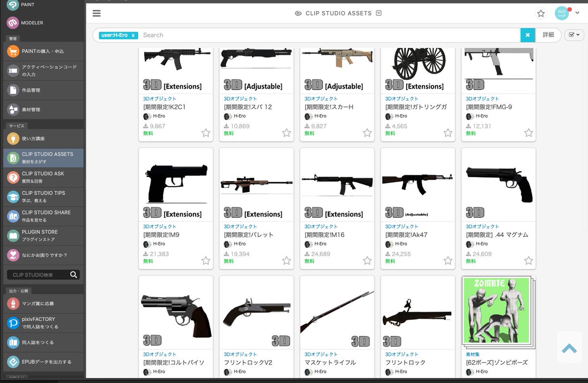Open PAINTの購入・申込 sidebar item
Viewport: 588px width, 383px height.
(44, 51)
